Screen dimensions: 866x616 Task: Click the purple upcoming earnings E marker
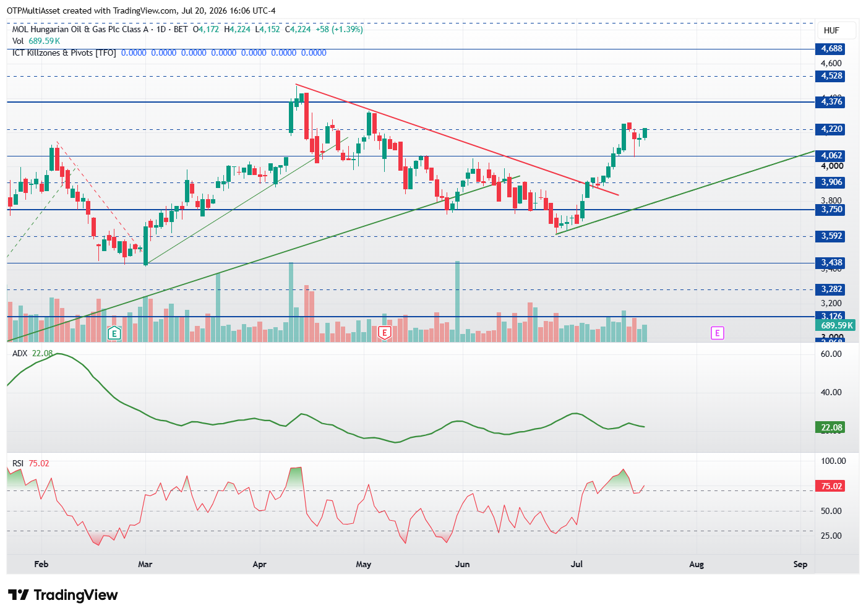point(718,333)
